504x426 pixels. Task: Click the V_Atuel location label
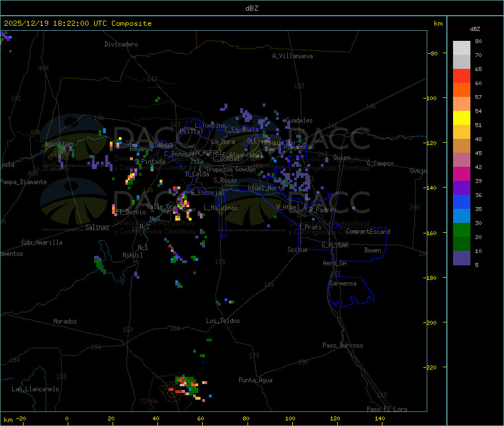coord(288,207)
